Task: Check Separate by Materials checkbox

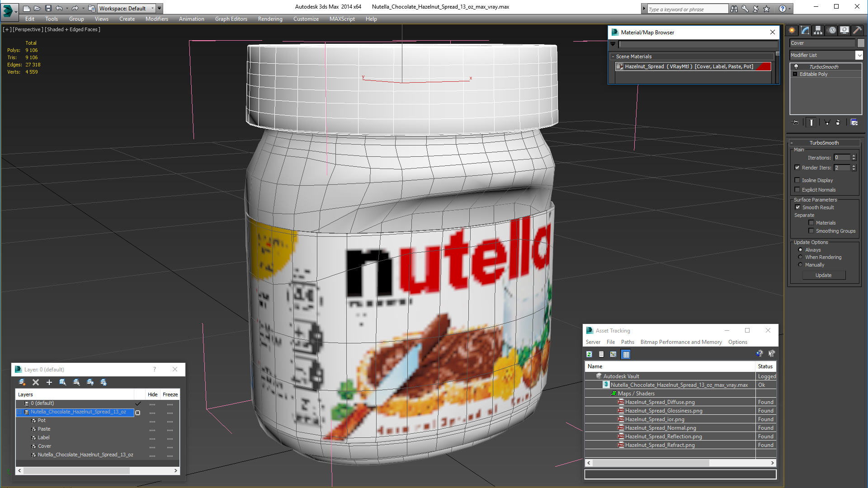Action: click(x=811, y=223)
